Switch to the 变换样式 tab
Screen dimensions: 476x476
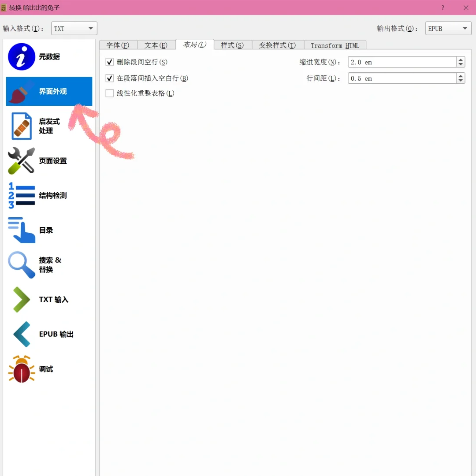point(278,45)
